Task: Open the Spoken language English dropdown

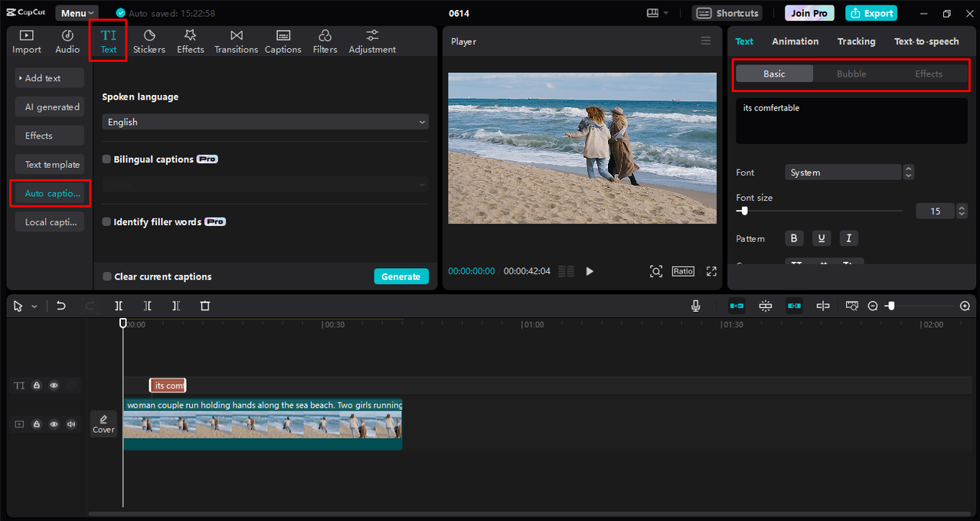Action: point(265,122)
